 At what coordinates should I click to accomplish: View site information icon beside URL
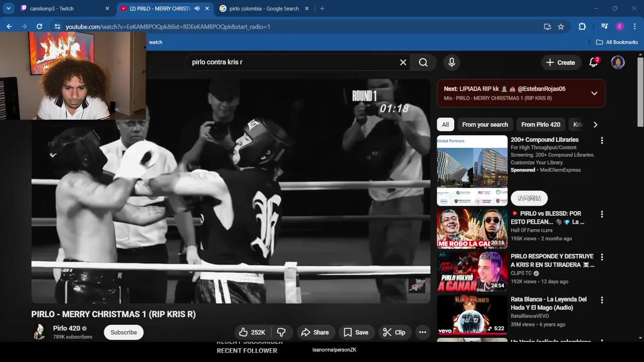[x=57, y=27]
